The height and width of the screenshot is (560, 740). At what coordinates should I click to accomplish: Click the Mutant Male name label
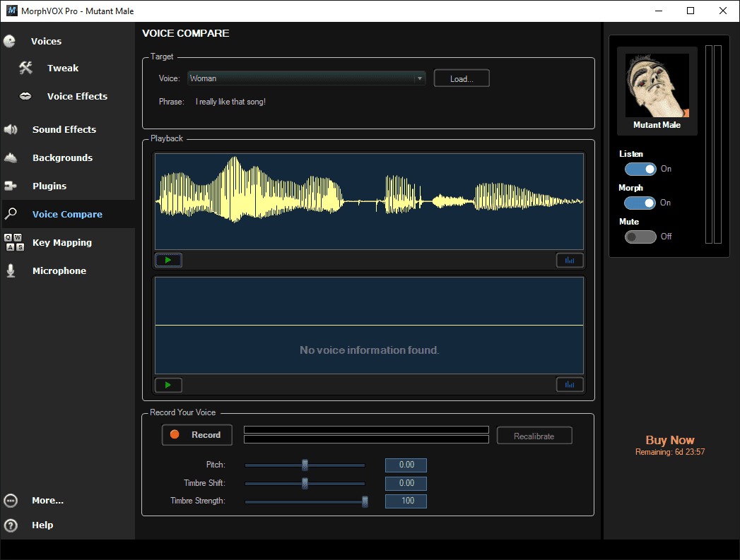[x=657, y=125]
